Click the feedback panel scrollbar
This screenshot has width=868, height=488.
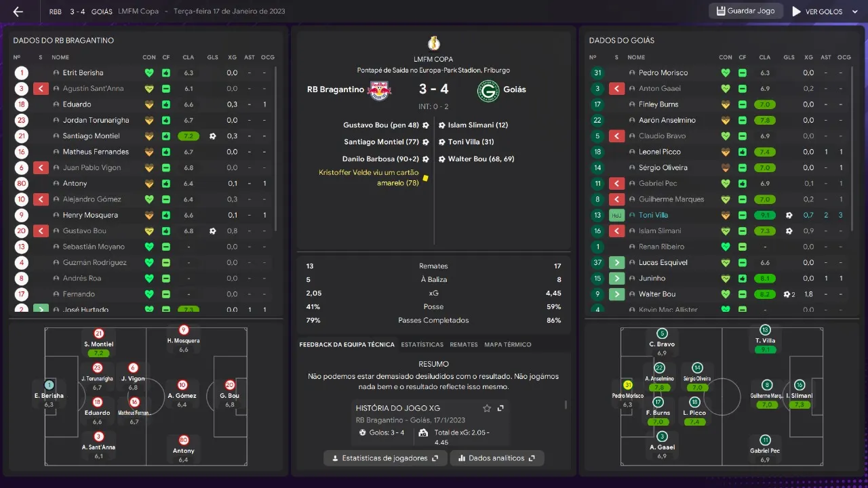tap(566, 405)
